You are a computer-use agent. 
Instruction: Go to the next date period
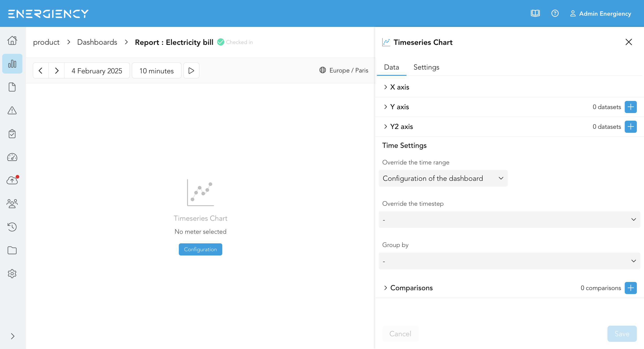tap(56, 71)
